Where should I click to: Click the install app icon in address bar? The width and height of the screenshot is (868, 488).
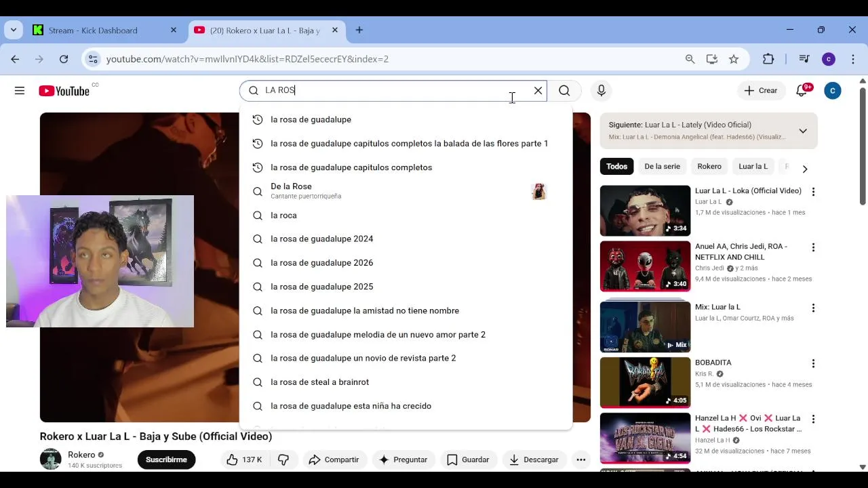click(711, 59)
